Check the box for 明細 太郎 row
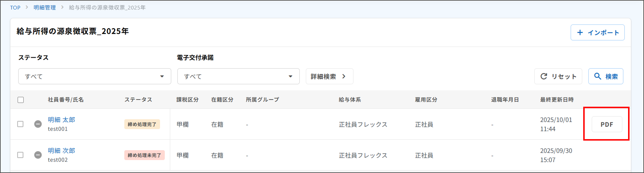 [x=20, y=124]
